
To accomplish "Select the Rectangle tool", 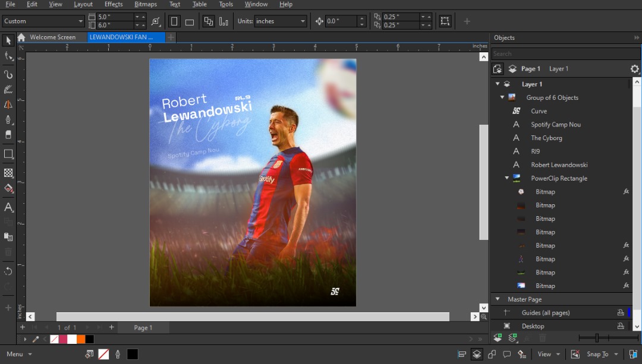I will pos(8,154).
